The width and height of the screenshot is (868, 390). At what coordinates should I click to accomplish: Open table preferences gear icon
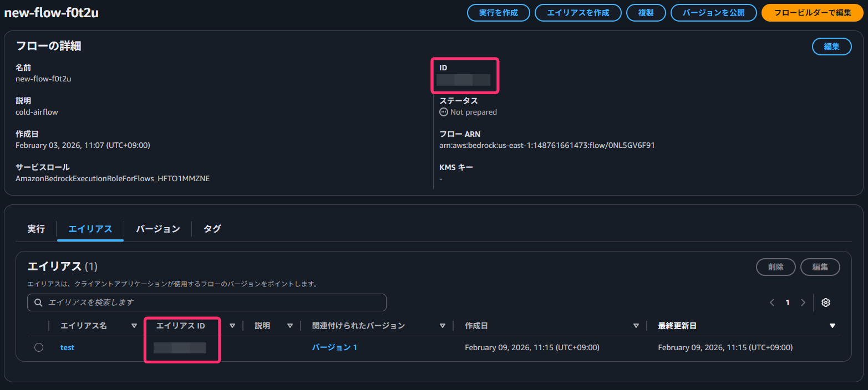coord(825,302)
